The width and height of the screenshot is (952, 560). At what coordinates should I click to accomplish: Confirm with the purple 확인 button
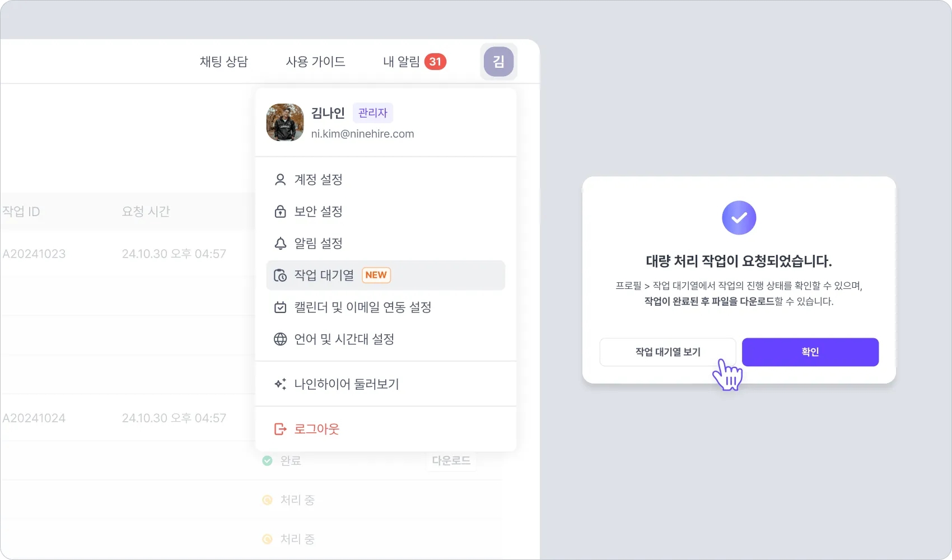pyautogui.click(x=810, y=352)
